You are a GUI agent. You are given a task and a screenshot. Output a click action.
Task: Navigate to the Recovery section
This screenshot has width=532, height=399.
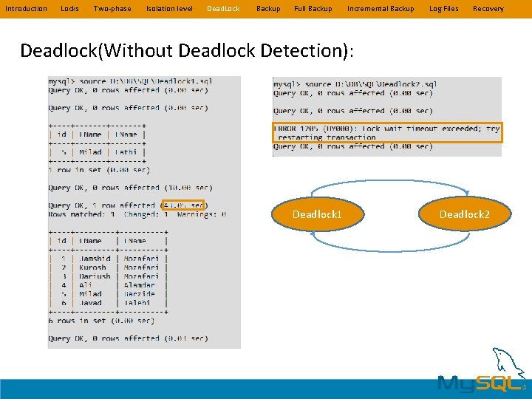(x=488, y=9)
